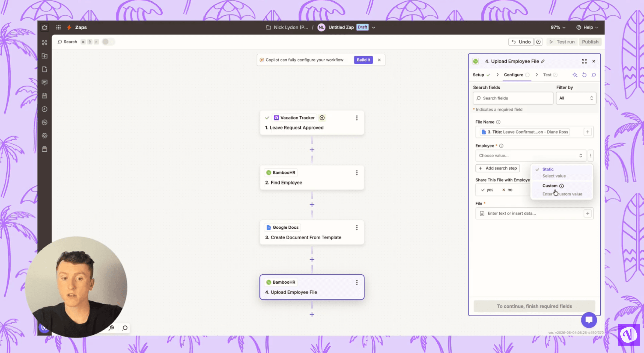Image resolution: width=644 pixels, height=353 pixels.
Task: Open the versions stack sidebar icon
Action: click(44, 149)
